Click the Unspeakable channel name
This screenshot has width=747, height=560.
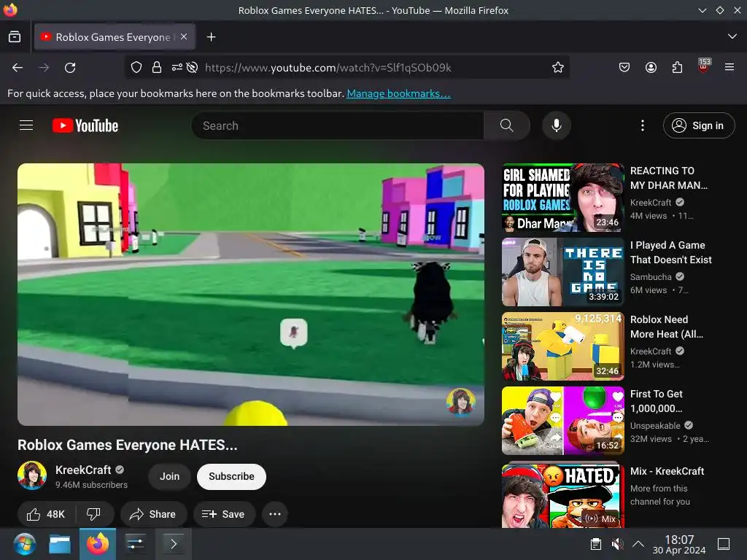655,425
